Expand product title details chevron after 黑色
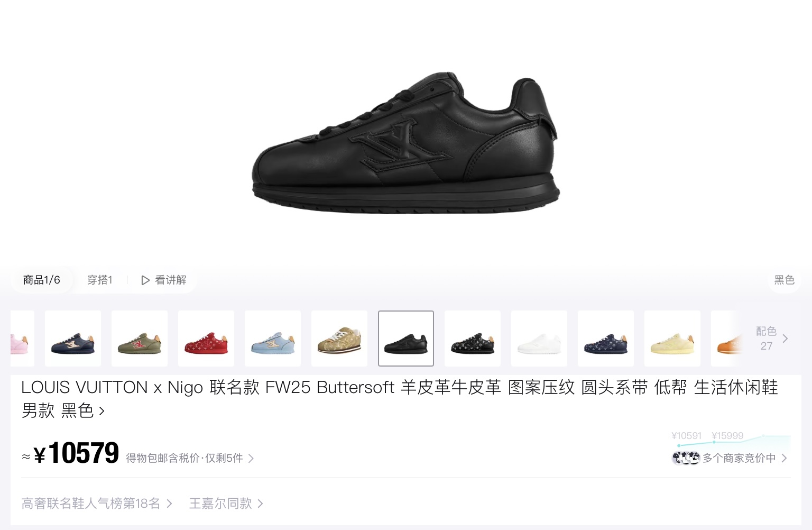Screen dimensions: 812x530 click(x=101, y=411)
